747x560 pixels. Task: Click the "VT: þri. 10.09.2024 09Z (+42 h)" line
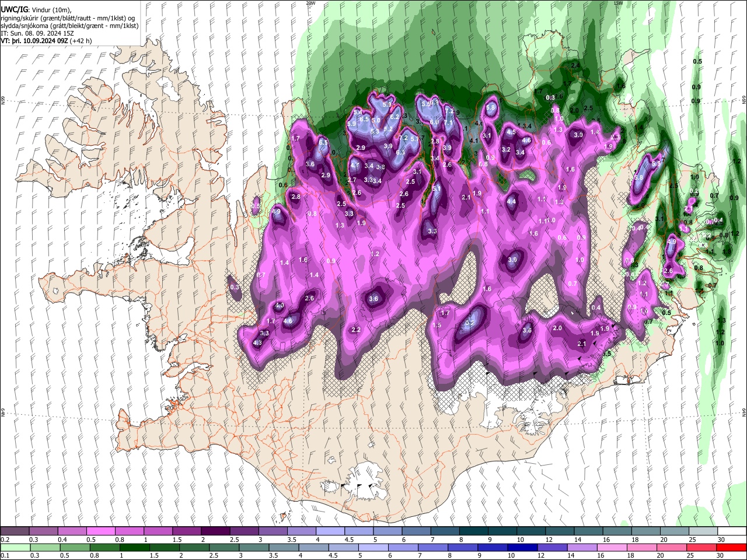(46, 41)
